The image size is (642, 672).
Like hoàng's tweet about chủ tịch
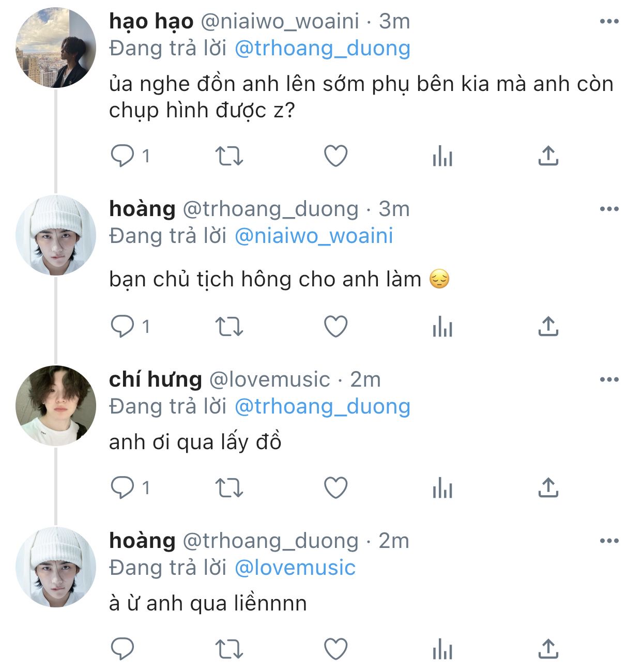(x=335, y=327)
